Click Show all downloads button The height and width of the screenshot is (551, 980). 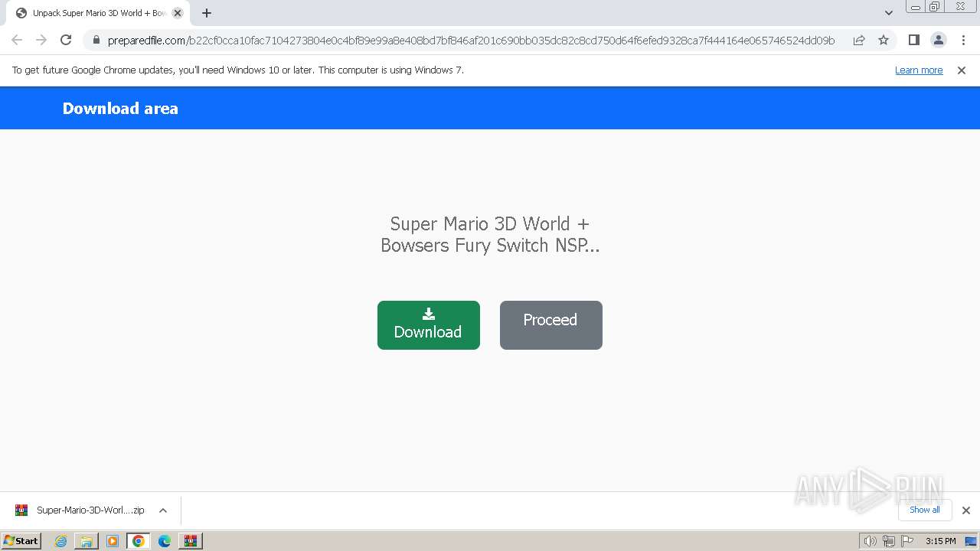[925, 510]
